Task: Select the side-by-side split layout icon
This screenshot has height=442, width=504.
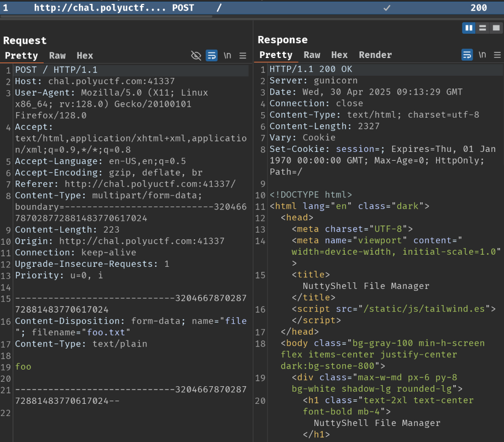Action: pyautogui.click(x=469, y=28)
